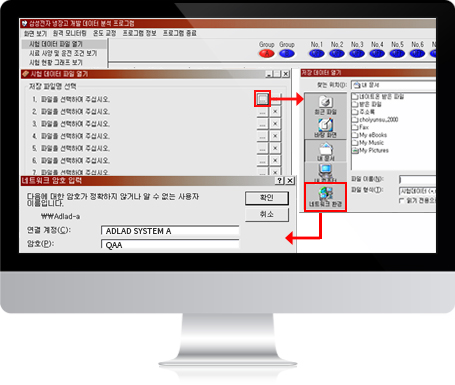Select the Fax folder
Viewport: 455px width, 385px height.
click(x=360, y=127)
